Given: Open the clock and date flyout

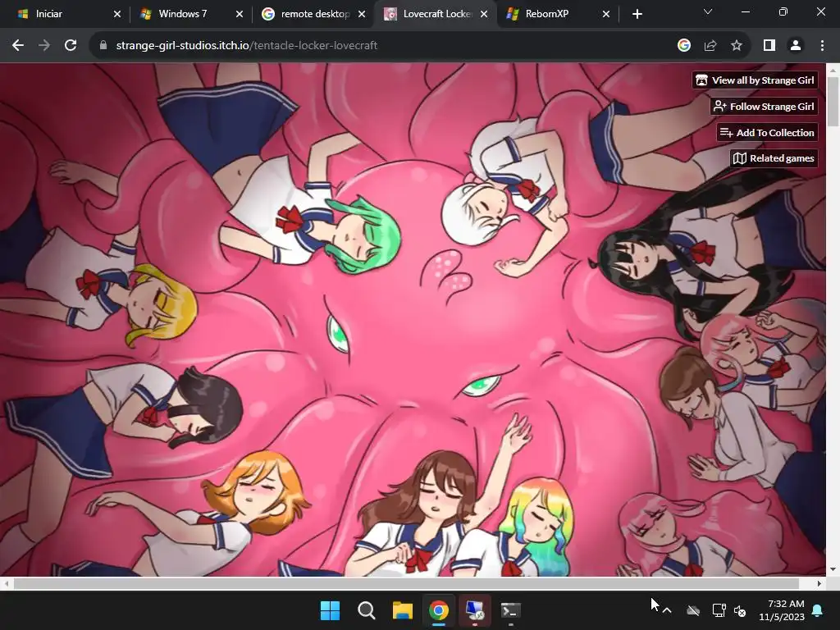Looking at the screenshot, I should point(782,610).
